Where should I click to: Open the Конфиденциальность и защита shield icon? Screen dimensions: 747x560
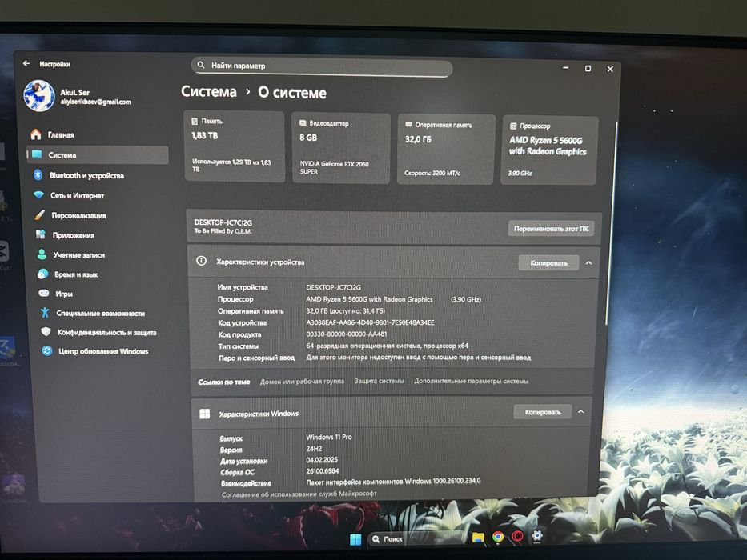pos(46,331)
